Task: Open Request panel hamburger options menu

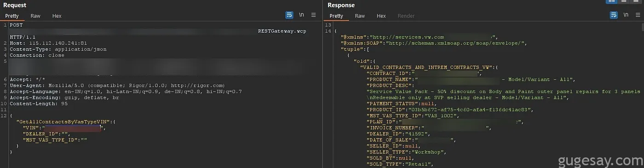Action: click(314, 15)
